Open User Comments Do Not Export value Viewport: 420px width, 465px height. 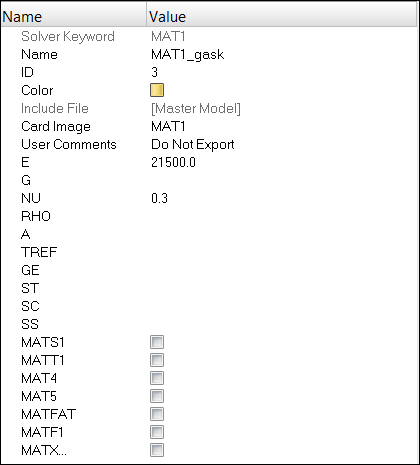click(193, 144)
